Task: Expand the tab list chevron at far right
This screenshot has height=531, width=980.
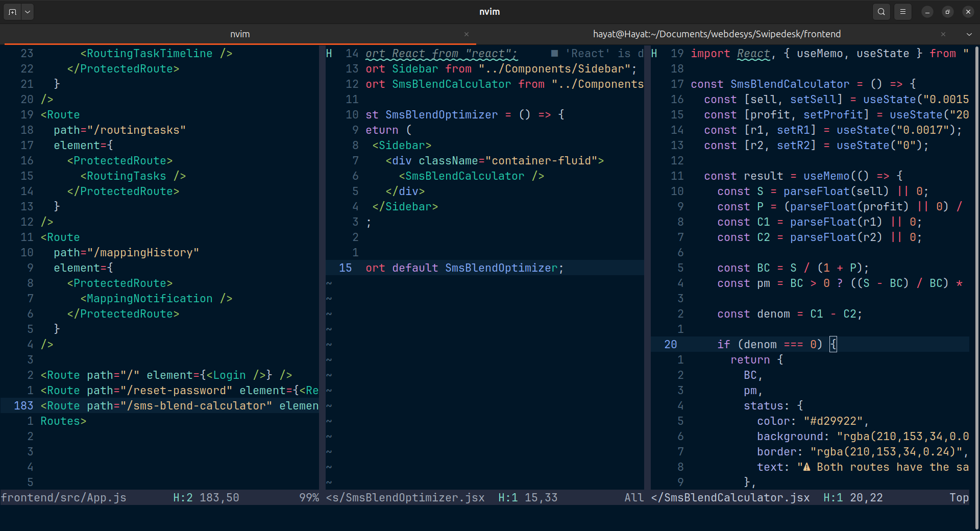Action: (x=969, y=34)
